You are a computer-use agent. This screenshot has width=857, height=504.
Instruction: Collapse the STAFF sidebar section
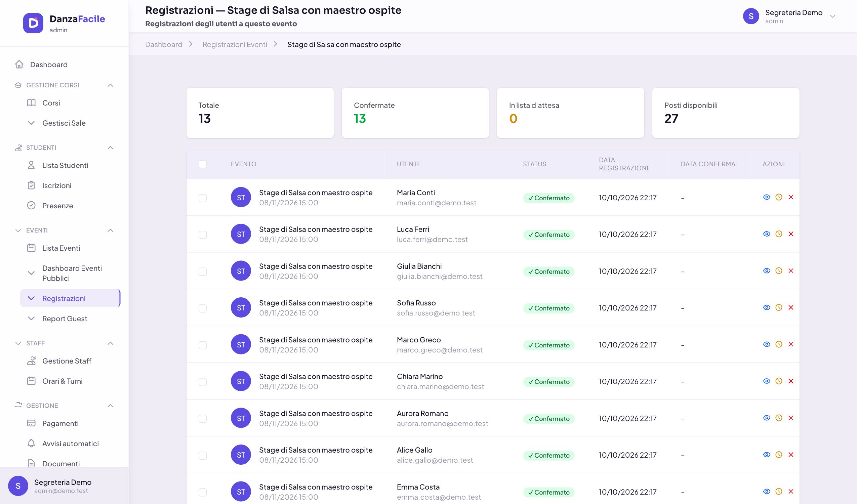point(110,343)
